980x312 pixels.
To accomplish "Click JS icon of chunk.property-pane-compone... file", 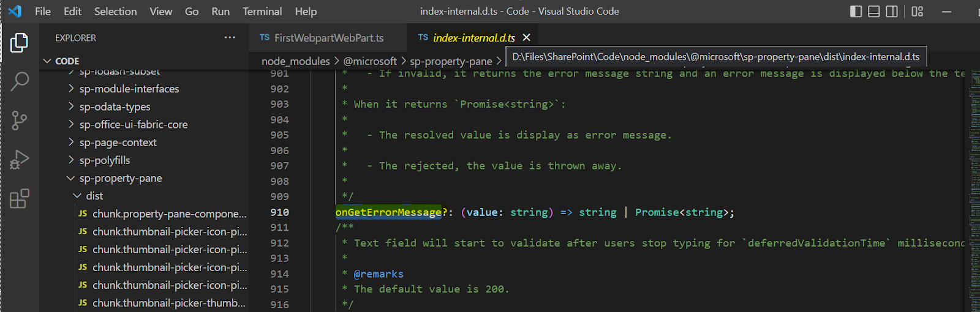I will [x=83, y=214].
